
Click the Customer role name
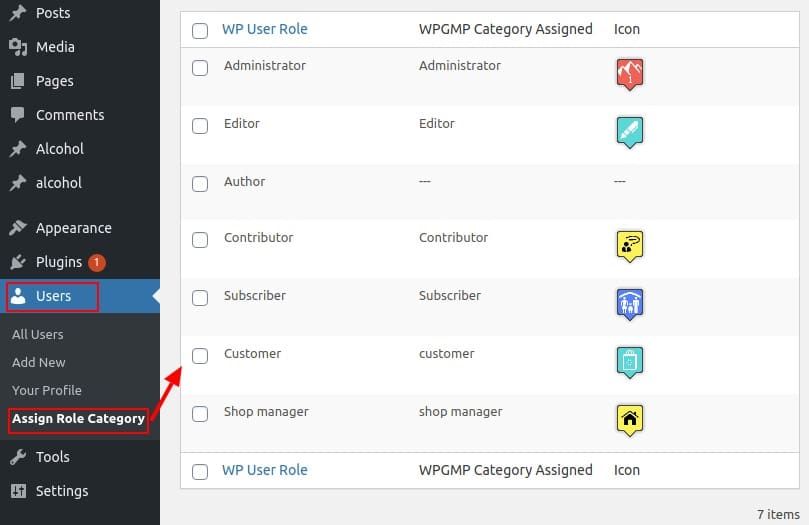click(252, 354)
